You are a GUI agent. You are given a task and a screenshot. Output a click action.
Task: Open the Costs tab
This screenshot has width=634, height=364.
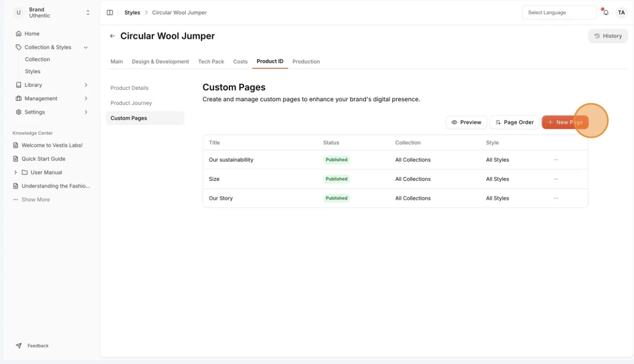240,61
